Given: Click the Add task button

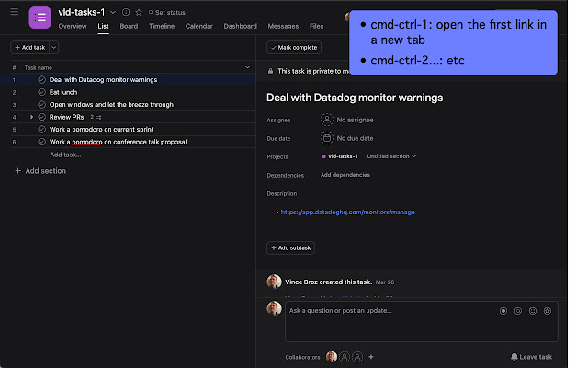Looking at the screenshot, I should (30, 47).
